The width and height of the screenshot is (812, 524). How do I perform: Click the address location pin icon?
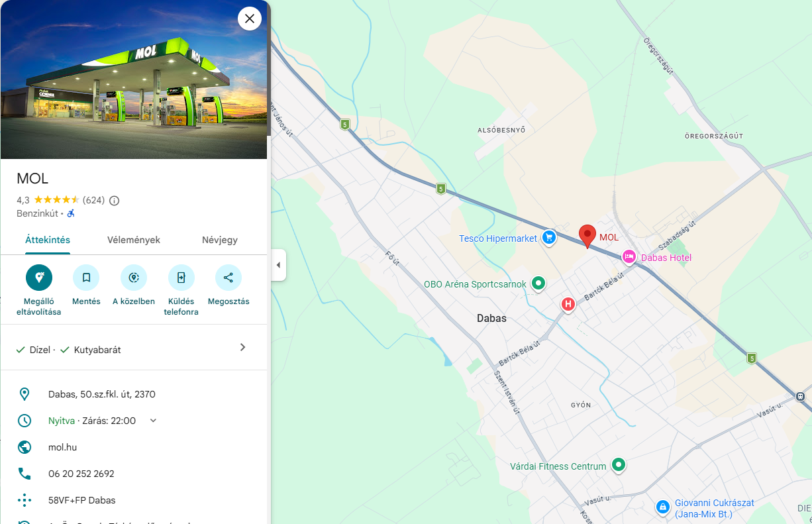point(25,394)
